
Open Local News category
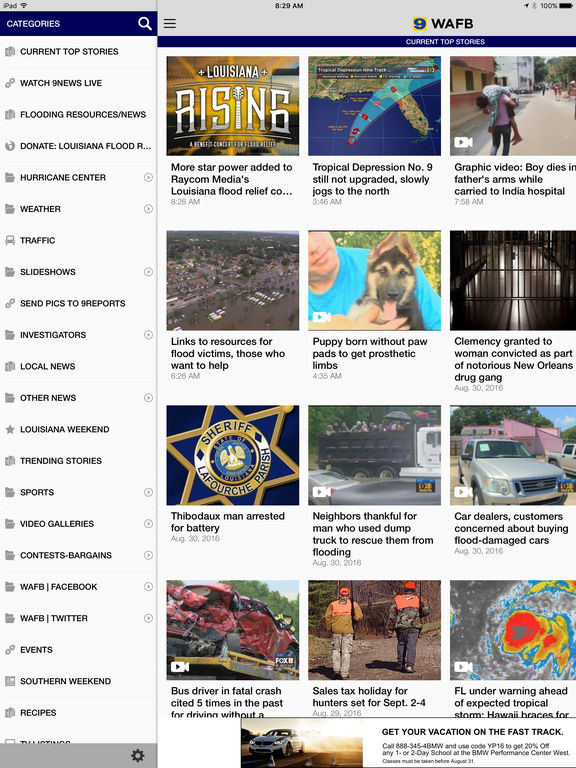[x=78, y=366]
